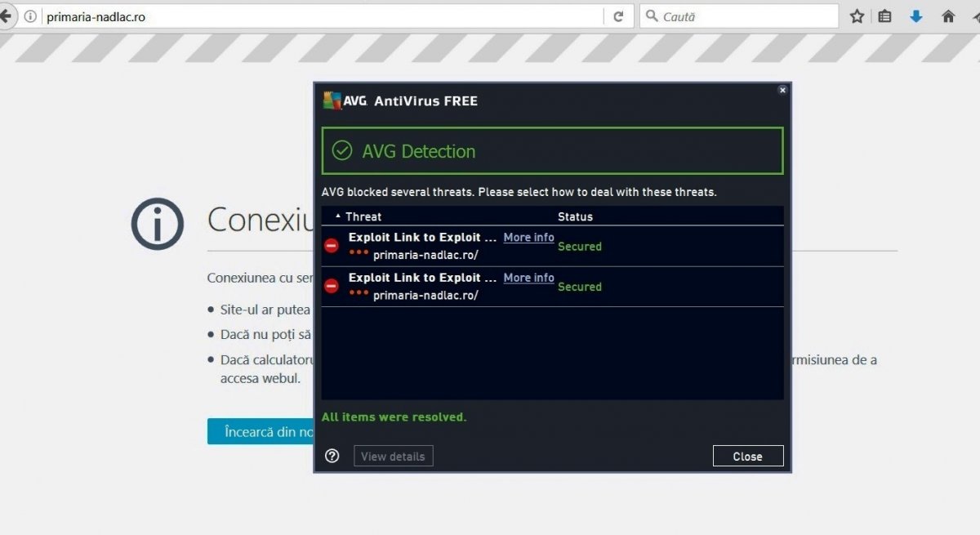Open downloads with the blue arrow icon

point(916,16)
